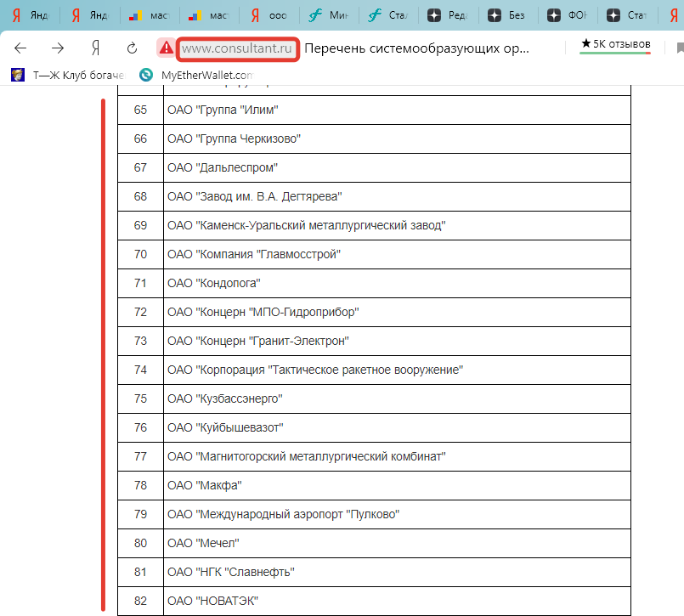
Task: Select the ОАО "Группа Черкизово" cell
Action: tap(397, 138)
